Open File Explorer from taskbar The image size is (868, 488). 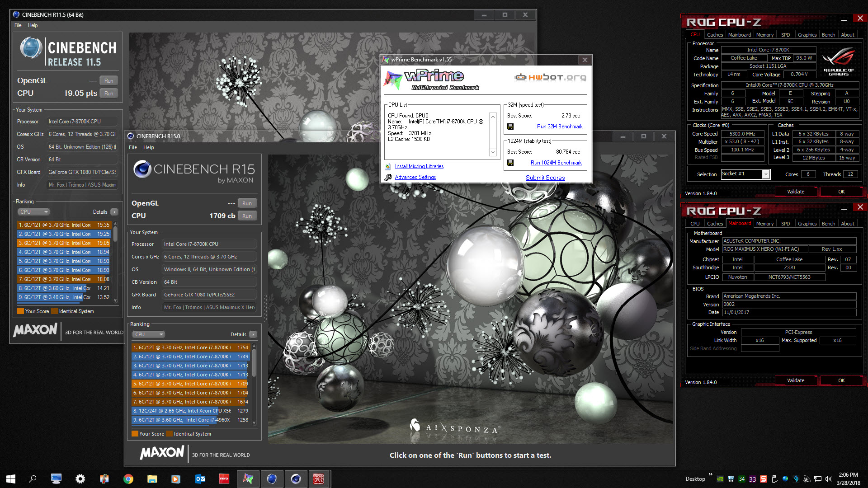[x=152, y=479]
